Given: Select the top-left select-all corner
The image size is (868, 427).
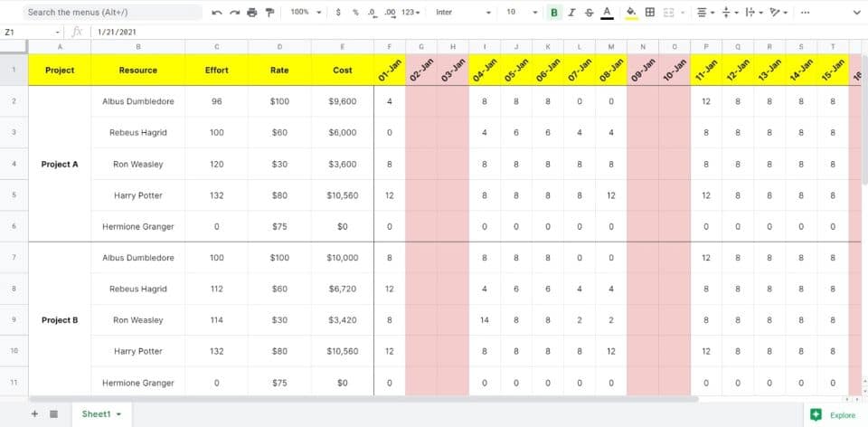Looking at the screenshot, I should pyautogui.click(x=14, y=47).
